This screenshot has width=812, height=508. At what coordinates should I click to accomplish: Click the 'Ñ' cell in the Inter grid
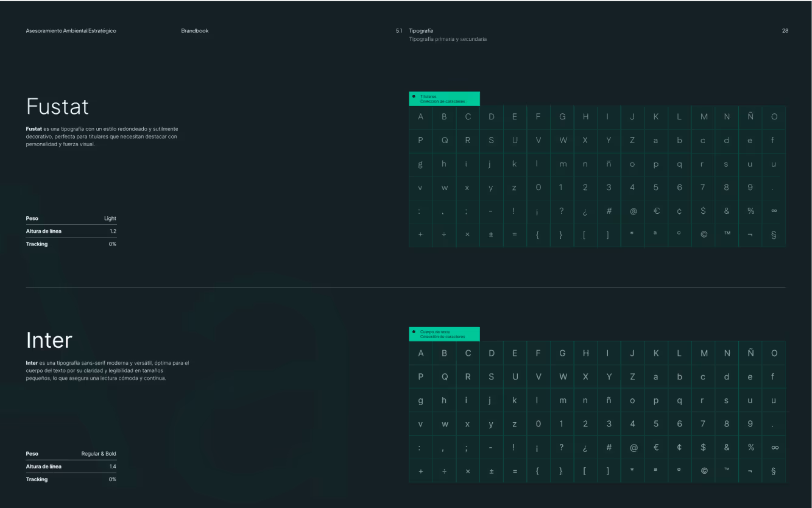click(750, 353)
